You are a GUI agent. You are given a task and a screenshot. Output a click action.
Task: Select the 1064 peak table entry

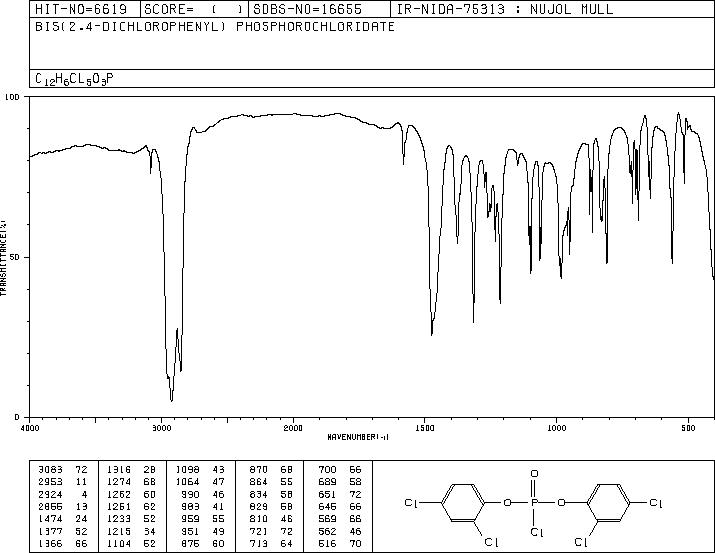click(200, 482)
